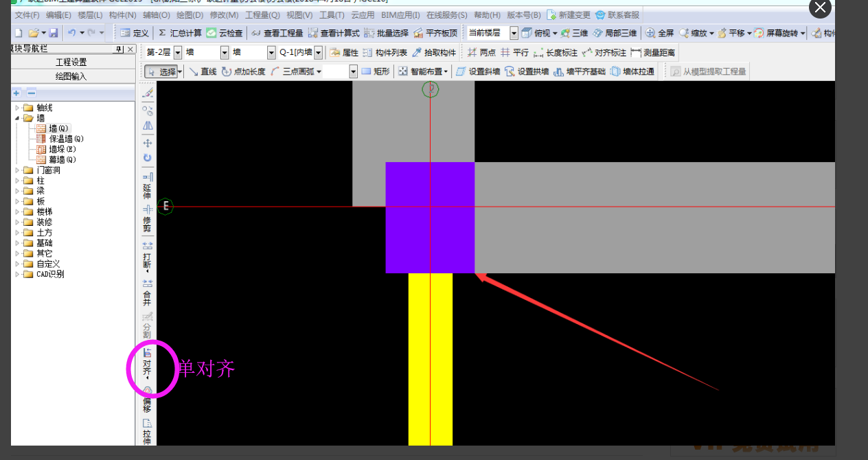
Task: Click the 绘图输入 panel button
Action: tap(73, 76)
